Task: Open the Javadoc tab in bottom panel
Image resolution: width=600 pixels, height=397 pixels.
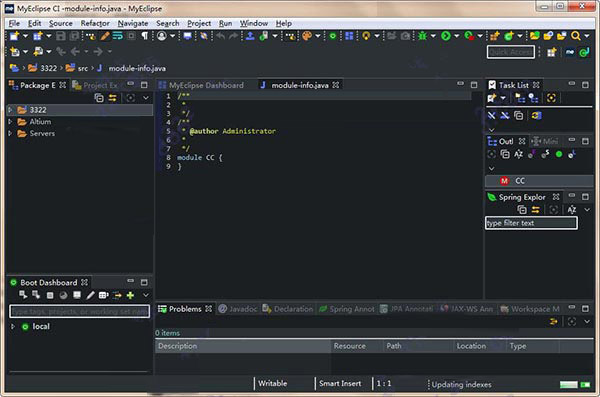Action: (x=238, y=309)
